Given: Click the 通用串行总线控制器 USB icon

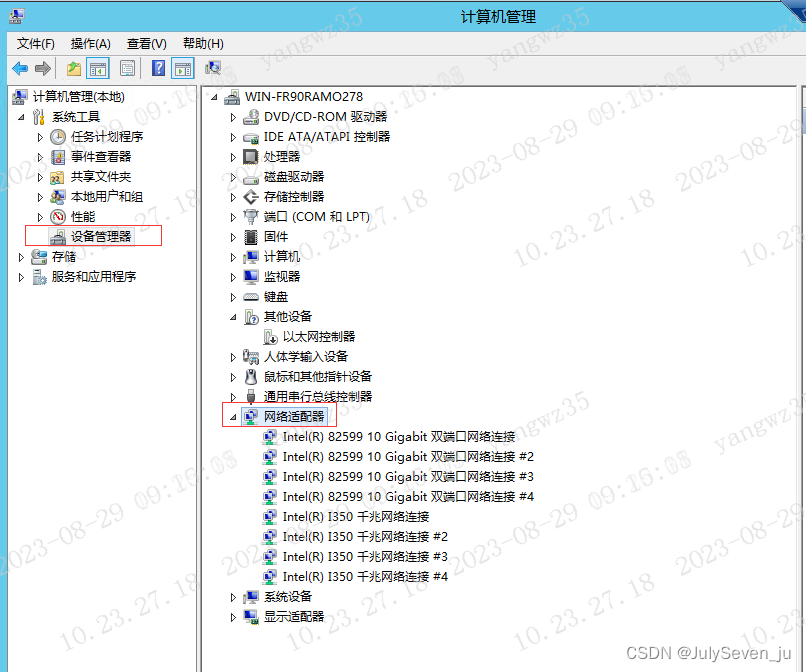Looking at the screenshot, I should click(x=251, y=397).
